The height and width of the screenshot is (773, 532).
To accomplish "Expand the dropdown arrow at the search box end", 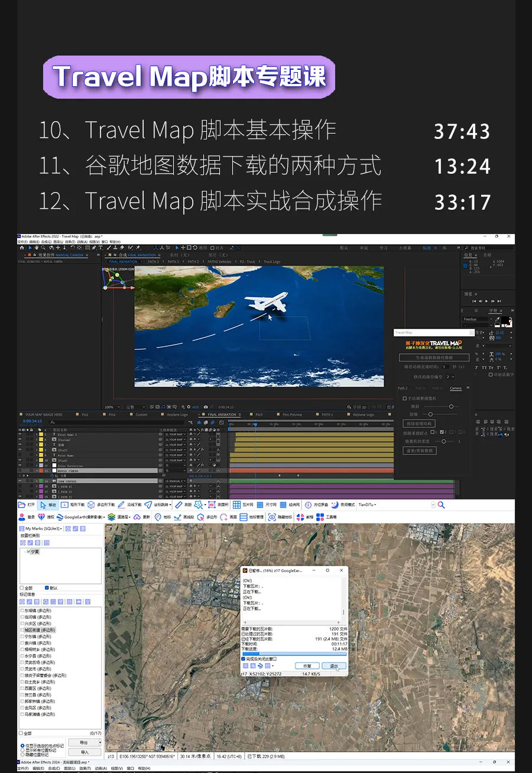I will (433, 505).
